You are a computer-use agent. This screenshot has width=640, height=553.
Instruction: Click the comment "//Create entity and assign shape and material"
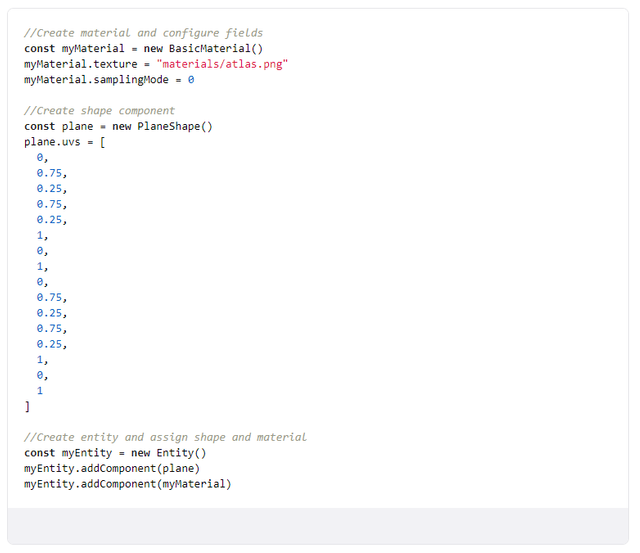coord(165,438)
